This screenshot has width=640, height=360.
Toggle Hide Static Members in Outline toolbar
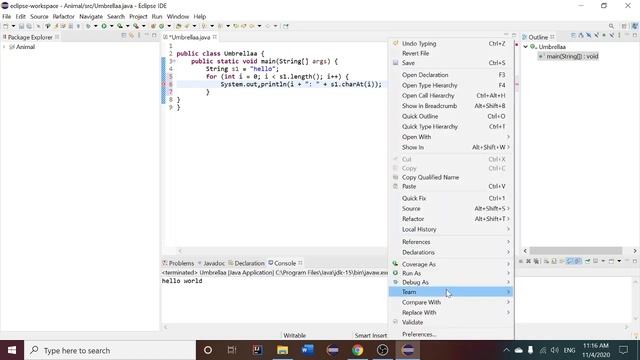pos(596,36)
